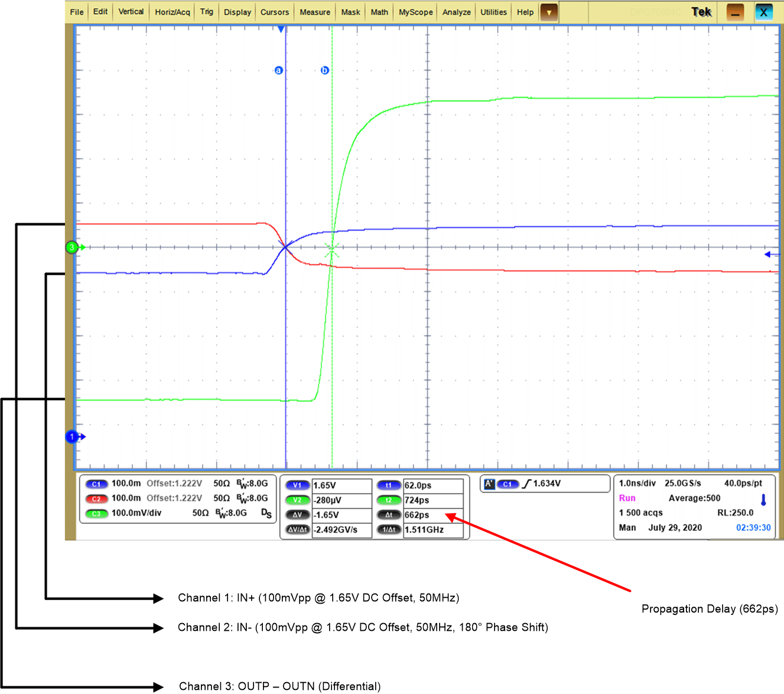Open the dropdown arrow beside Help menu
Image resolution: width=784 pixels, height=694 pixels.
548,12
